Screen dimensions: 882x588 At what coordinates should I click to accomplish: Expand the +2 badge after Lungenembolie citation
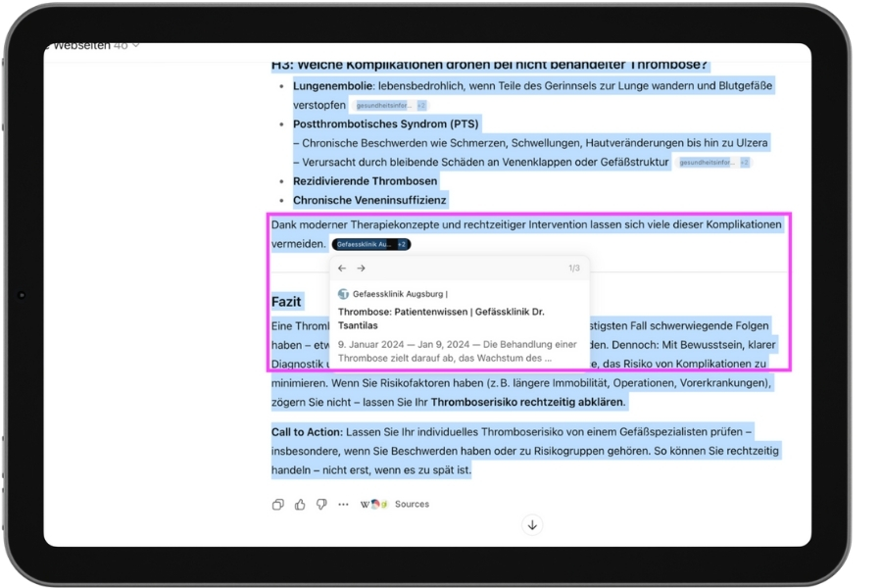[421, 106]
